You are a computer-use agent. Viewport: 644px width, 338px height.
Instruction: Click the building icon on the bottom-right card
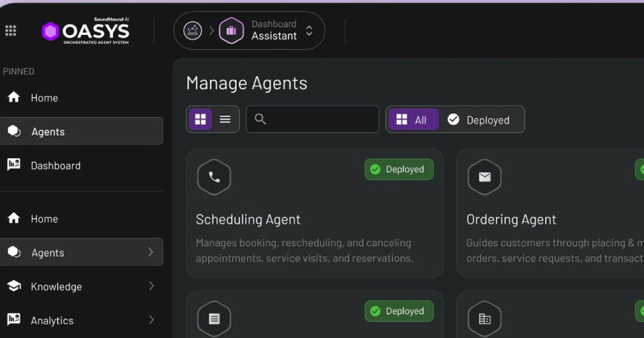pyautogui.click(x=485, y=319)
